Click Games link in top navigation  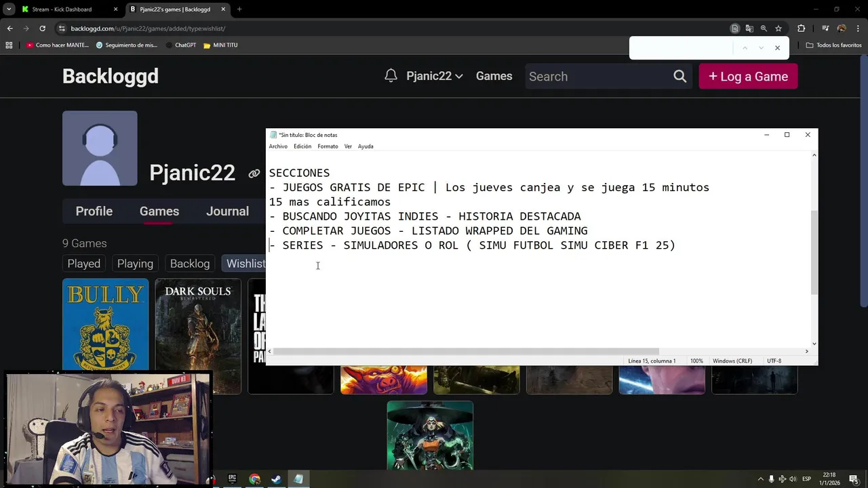point(494,76)
